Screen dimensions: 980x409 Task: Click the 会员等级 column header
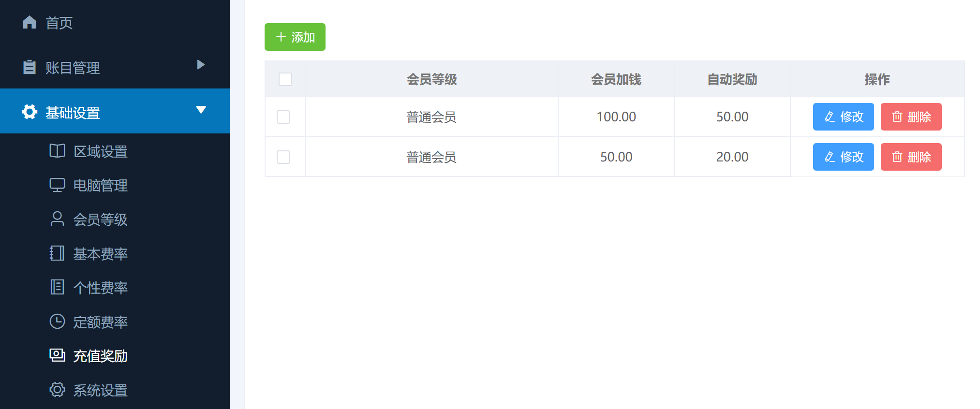pyautogui.click(x=431, y=79)
